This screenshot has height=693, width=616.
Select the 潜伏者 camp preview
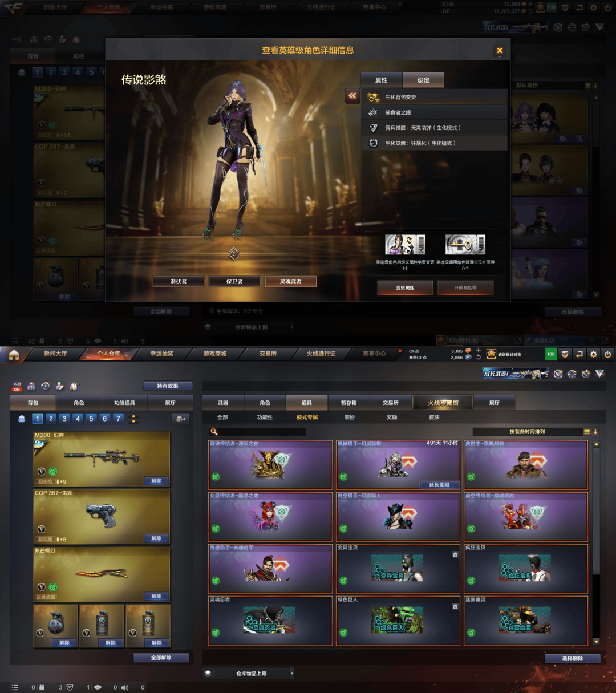[179, 282]
